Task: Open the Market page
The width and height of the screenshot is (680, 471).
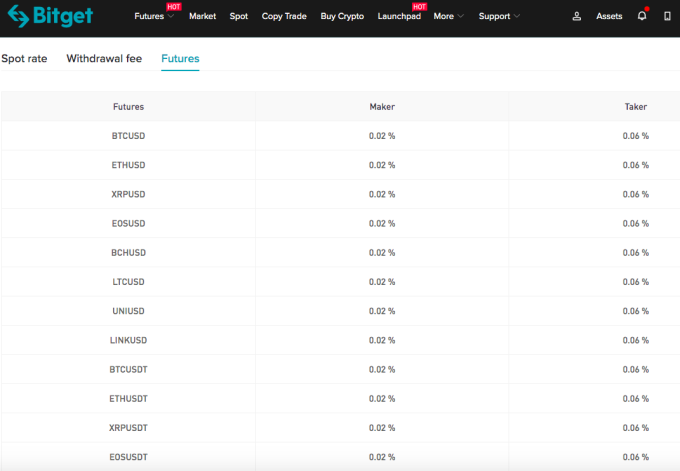Action: [x=202, y=16]
